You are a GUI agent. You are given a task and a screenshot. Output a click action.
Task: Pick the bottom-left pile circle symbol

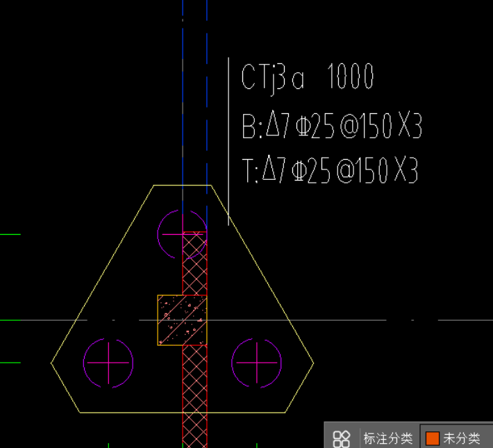(108, 363)
